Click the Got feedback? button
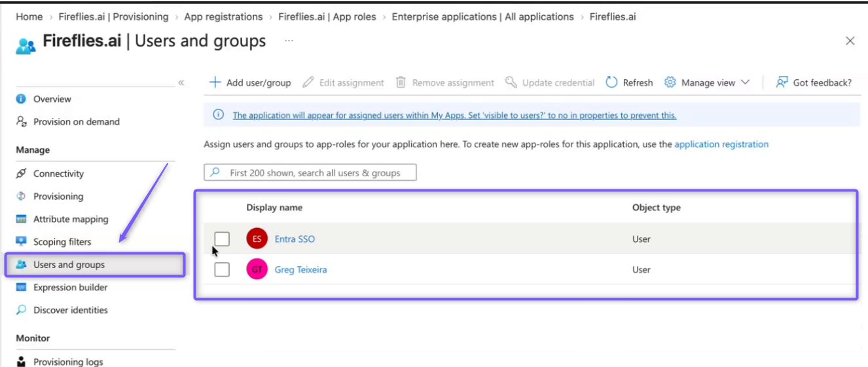The image size is (868, 367). tap(814, 83)
